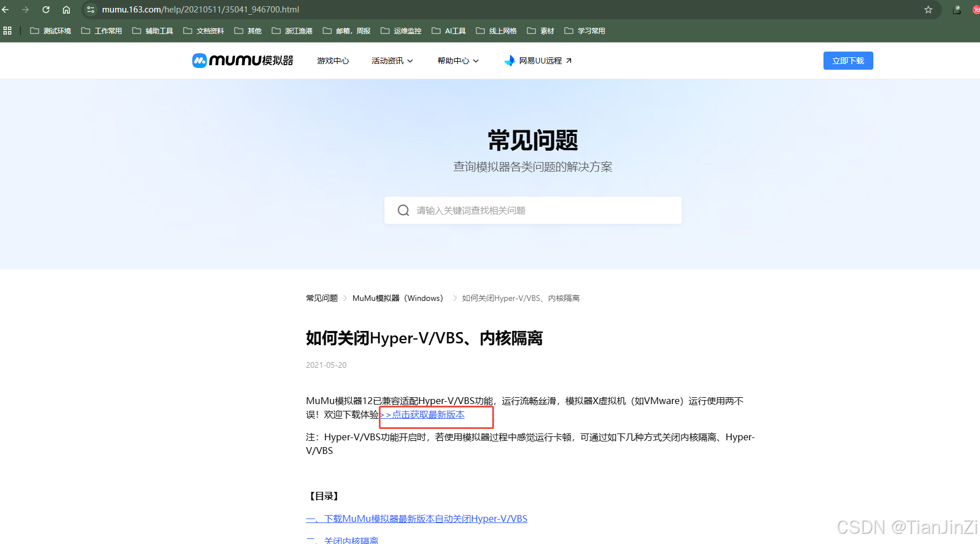The height and width of the screenshot is (544, 980).
Task: Click the search magnifier icon
Action: click(403, 210)
